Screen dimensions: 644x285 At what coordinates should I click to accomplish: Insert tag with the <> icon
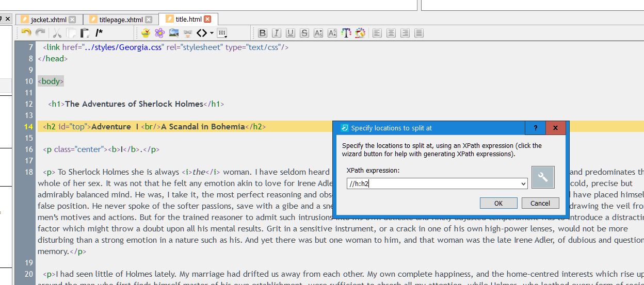pyautogui.click(x=202, y=33)
